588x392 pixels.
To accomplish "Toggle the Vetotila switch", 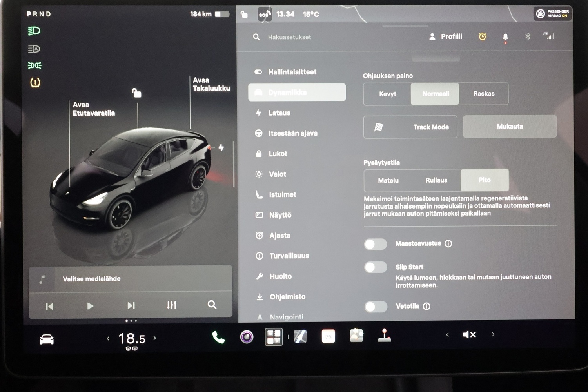I will point(376,307).
